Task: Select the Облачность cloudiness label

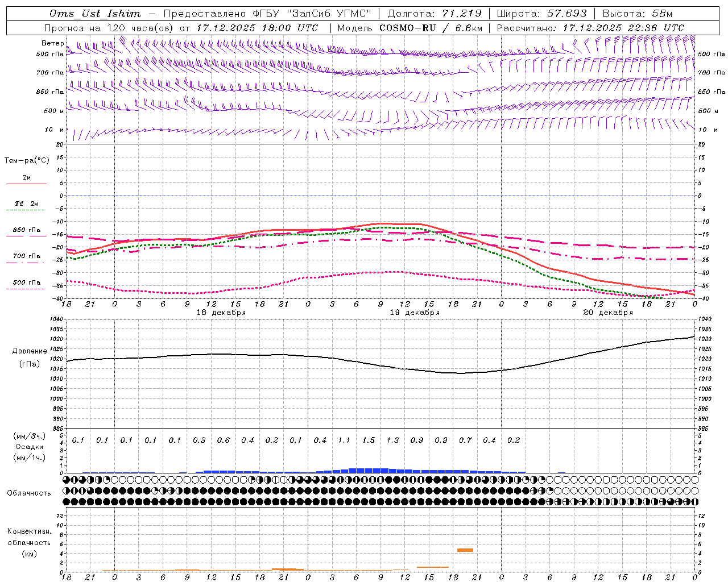Action: coord(29,493)
